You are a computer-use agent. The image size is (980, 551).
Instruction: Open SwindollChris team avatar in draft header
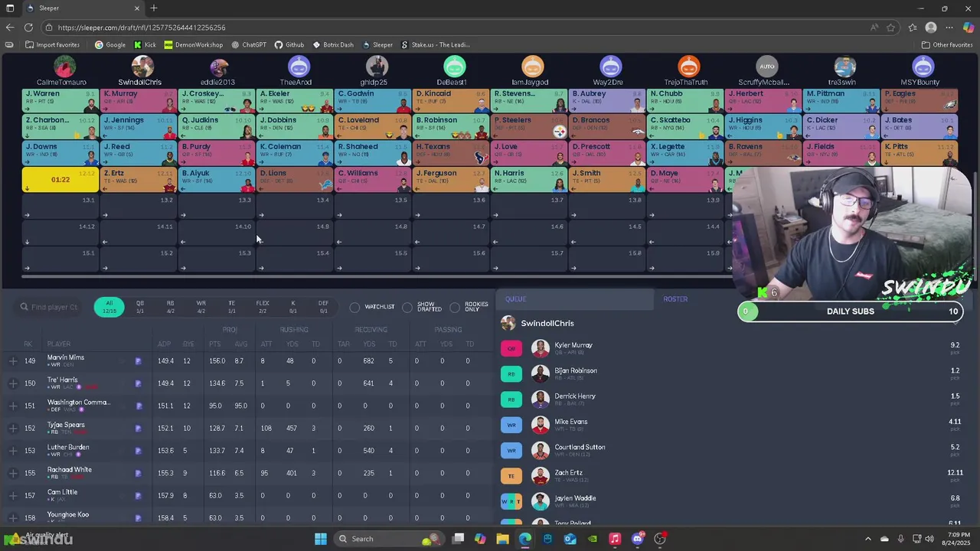tap(142, 67)
